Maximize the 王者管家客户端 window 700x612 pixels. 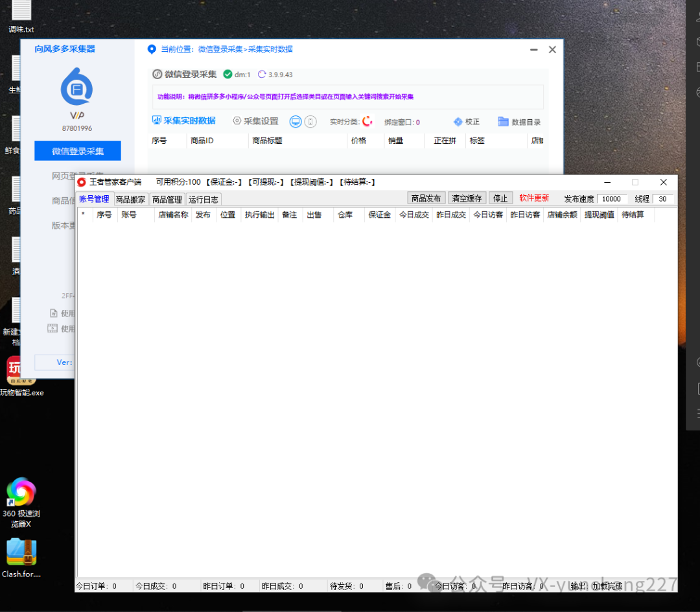point(635,182)
